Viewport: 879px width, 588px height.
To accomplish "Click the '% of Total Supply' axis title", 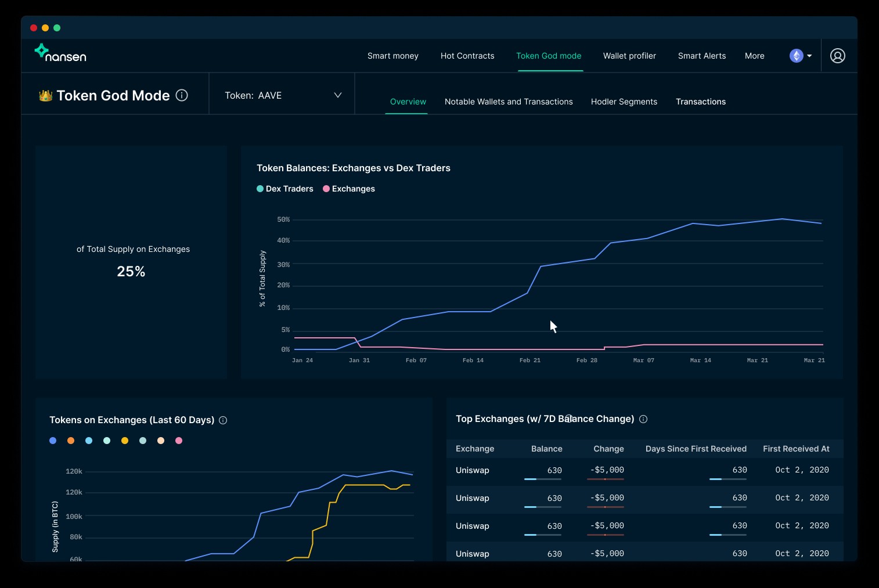I will tap(262, 279).
